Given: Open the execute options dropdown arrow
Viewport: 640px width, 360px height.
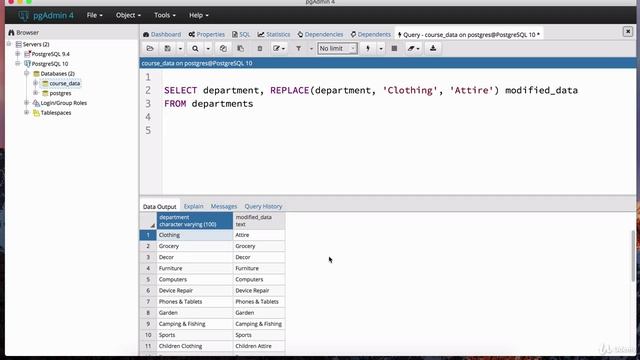Looking at the screenshot, I should click(x=380, y=49).
